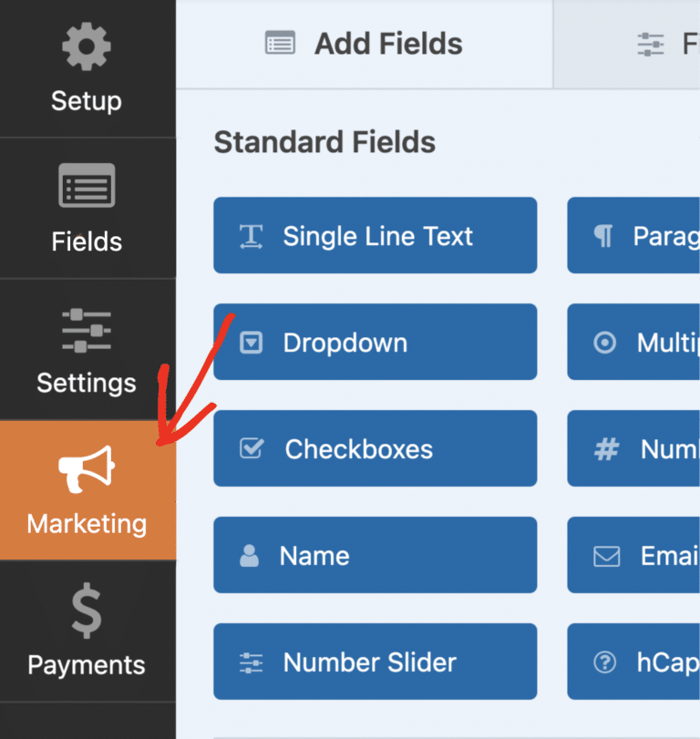Add a Dropdown field to the form
The height and width of the screenshot is (739, 700).
click(x=376, y=342)
